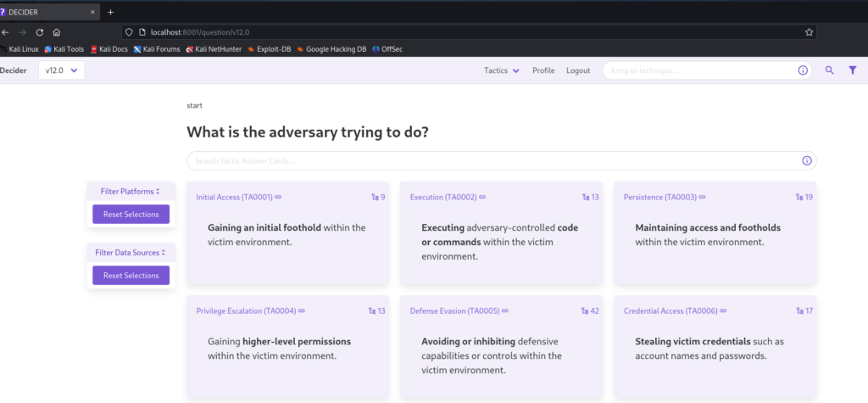Screen dimensions: 868x403
Task: Expand the Filter Platforms panel
Action: pos(131,192)
